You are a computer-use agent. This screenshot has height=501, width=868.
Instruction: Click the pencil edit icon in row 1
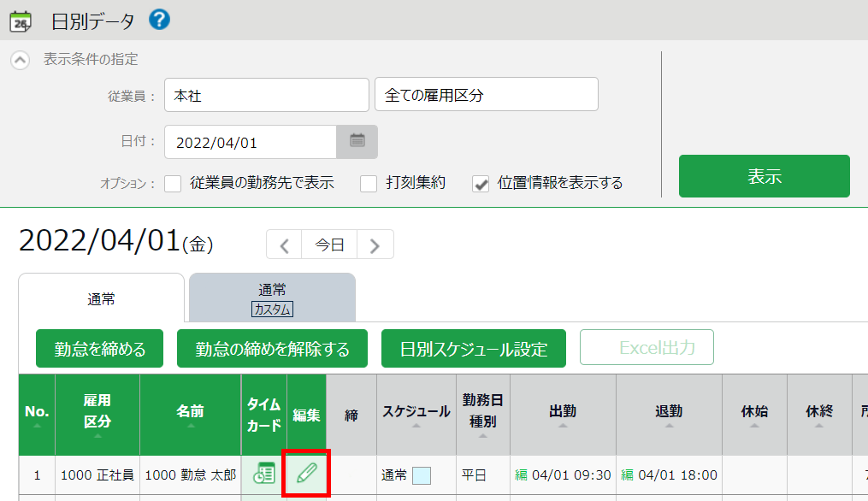[x=306, y=474]
